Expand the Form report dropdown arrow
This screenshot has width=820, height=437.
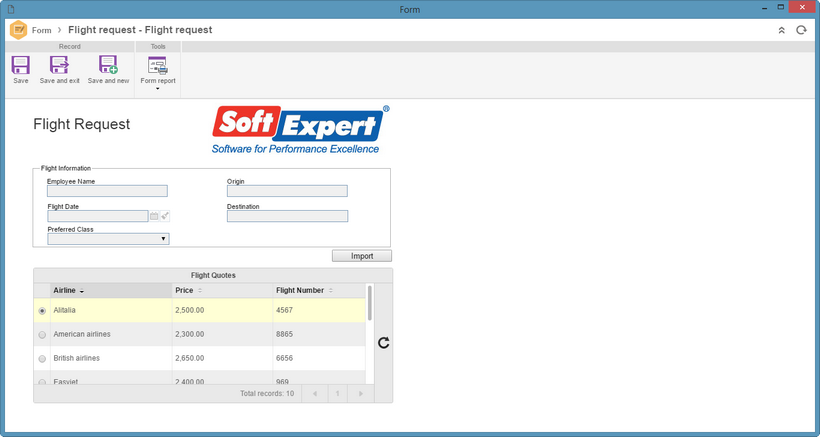[157, 89]
